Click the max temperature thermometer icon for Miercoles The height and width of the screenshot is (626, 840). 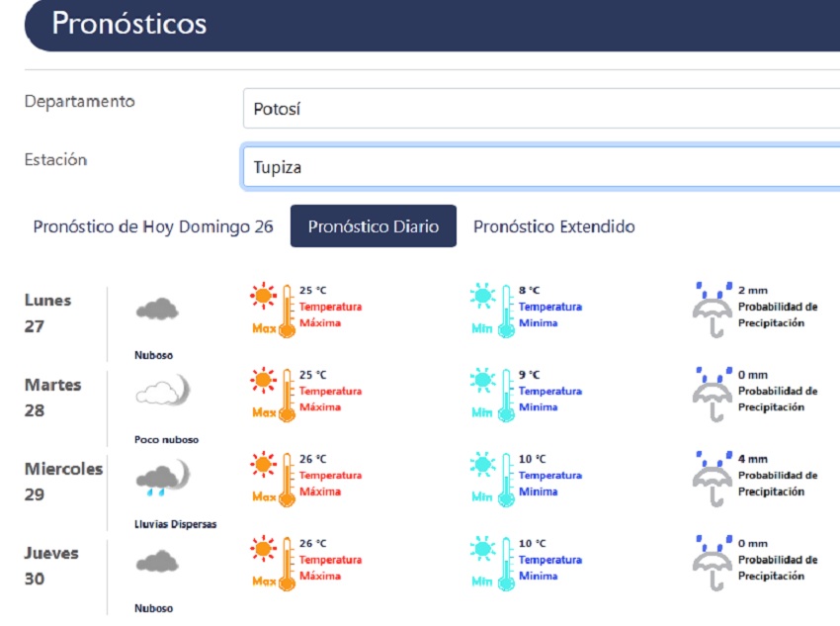click(x=288, y=480)
